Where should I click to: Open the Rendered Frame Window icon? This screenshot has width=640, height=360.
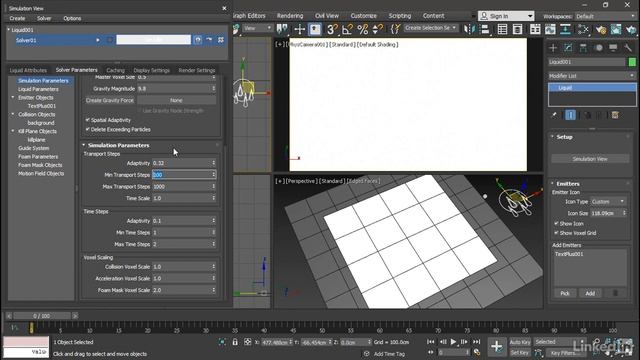coord(616,29)
